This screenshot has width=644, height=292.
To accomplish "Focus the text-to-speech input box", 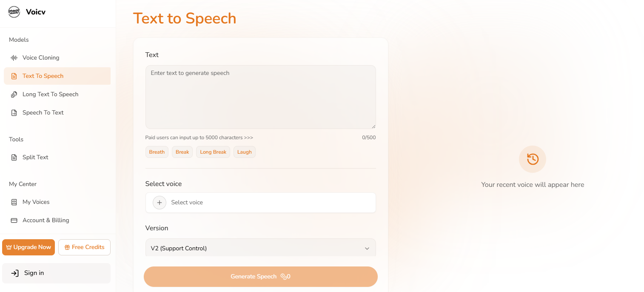I will pos(261,97).
